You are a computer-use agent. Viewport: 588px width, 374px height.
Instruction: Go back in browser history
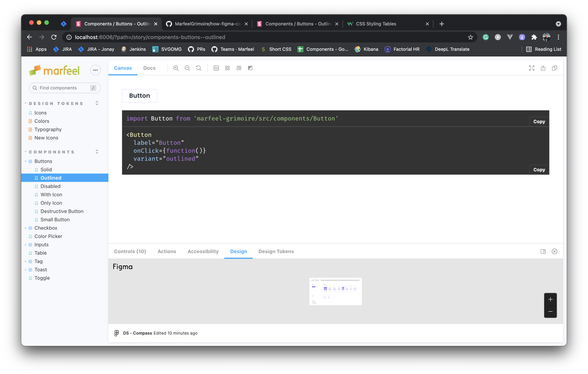[30, 37]
